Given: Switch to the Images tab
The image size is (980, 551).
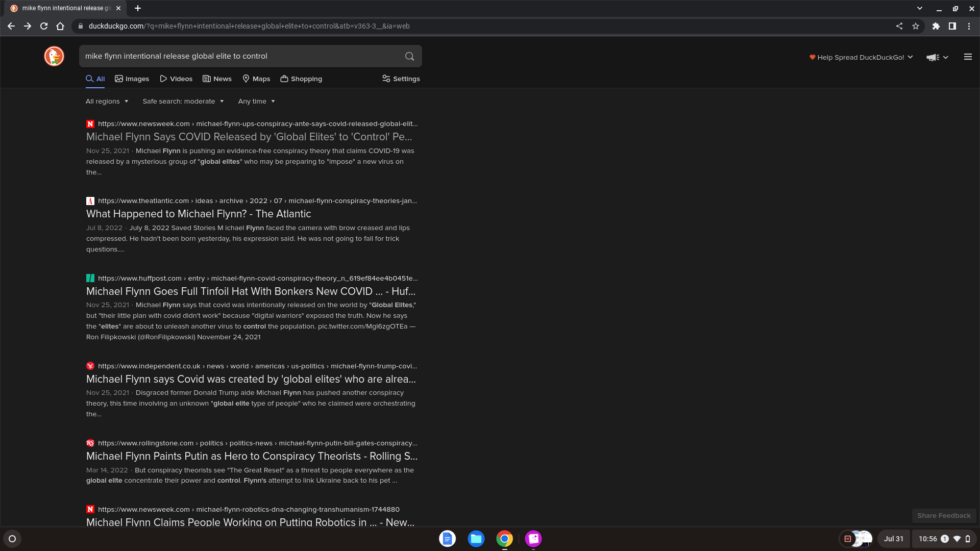Looking at the screenshot, I should tap(132, 79).
